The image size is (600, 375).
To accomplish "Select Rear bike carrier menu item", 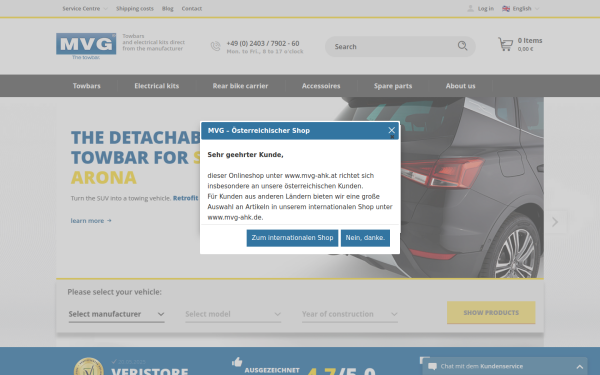I will point(240,86).
